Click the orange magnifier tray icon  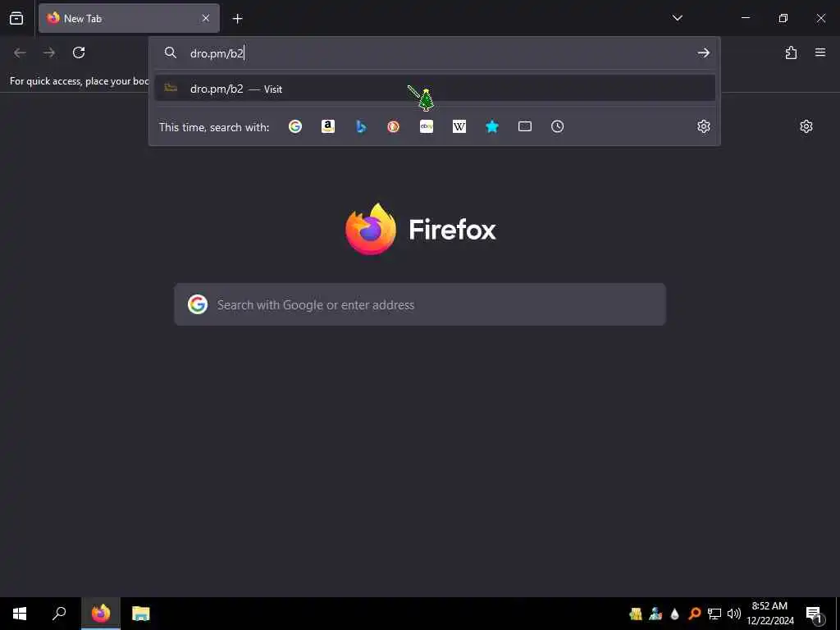[x=694, y=614]
